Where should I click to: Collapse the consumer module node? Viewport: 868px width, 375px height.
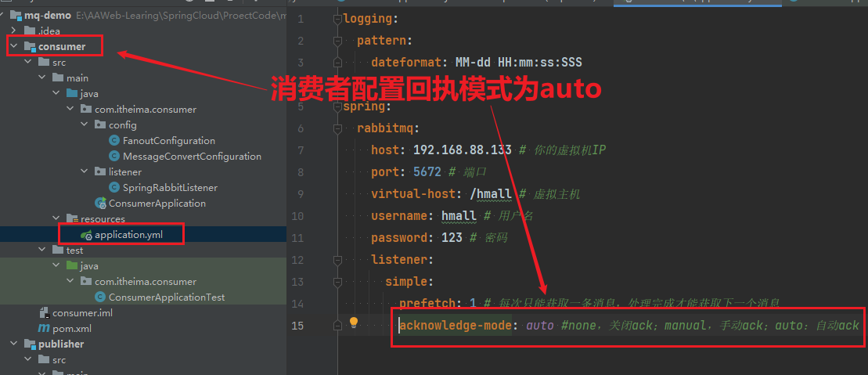14,47
